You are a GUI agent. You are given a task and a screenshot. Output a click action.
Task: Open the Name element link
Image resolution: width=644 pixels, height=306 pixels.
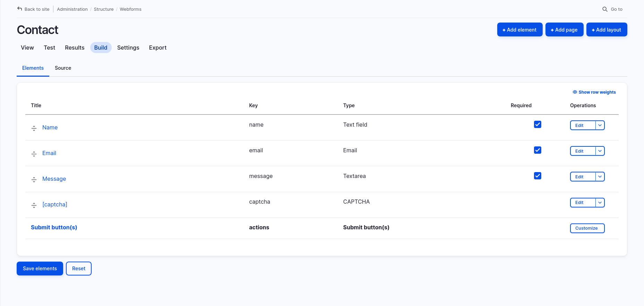pos(50,127)
